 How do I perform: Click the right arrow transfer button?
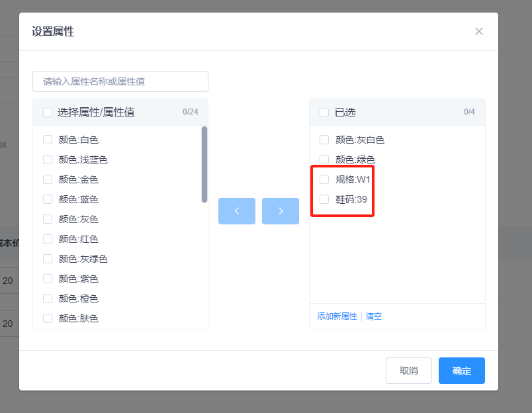tap(281, 211)
